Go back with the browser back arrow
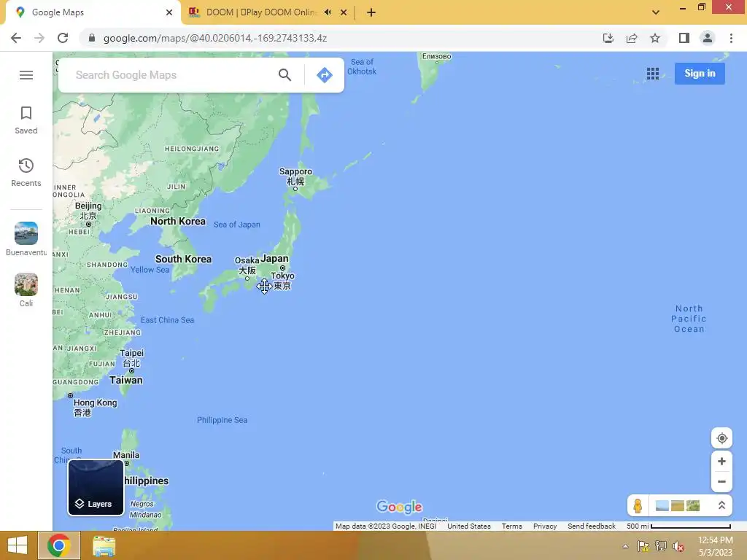This screenshot has width=747, height=560. tap(16, 38)
